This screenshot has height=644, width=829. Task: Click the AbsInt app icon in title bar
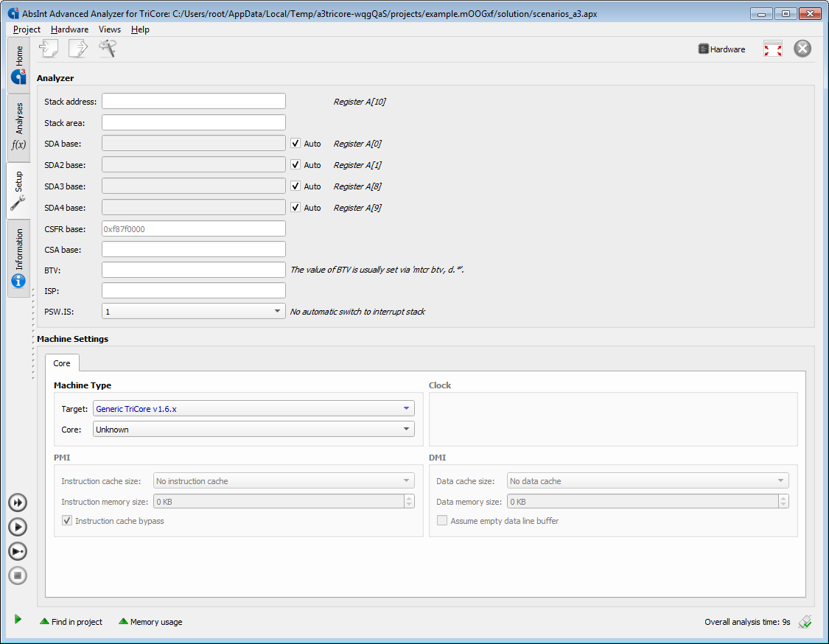pos(13,13)
